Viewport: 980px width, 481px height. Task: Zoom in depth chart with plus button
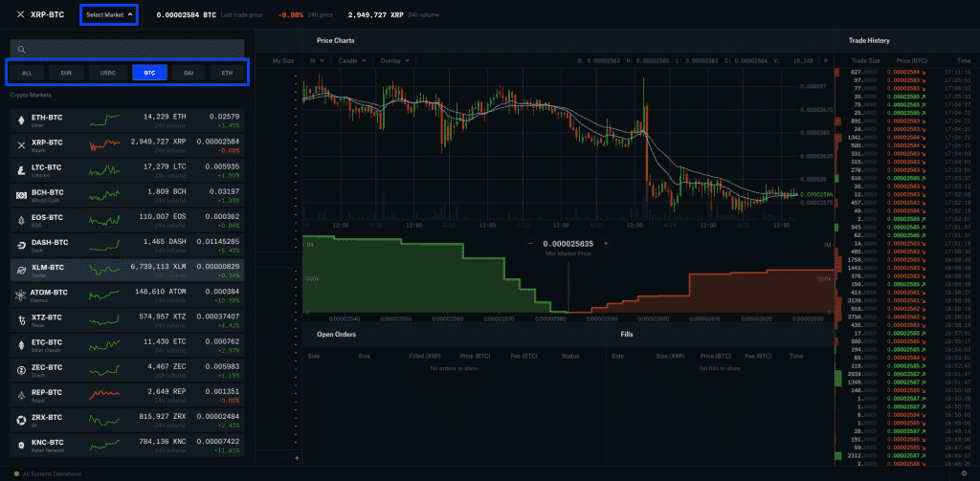[x=605, y=244]
